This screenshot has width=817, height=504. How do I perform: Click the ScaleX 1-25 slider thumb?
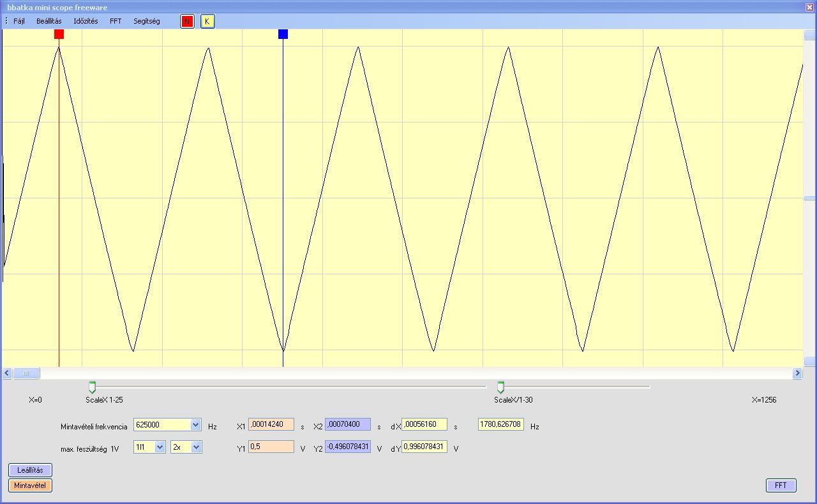(92, 387)
